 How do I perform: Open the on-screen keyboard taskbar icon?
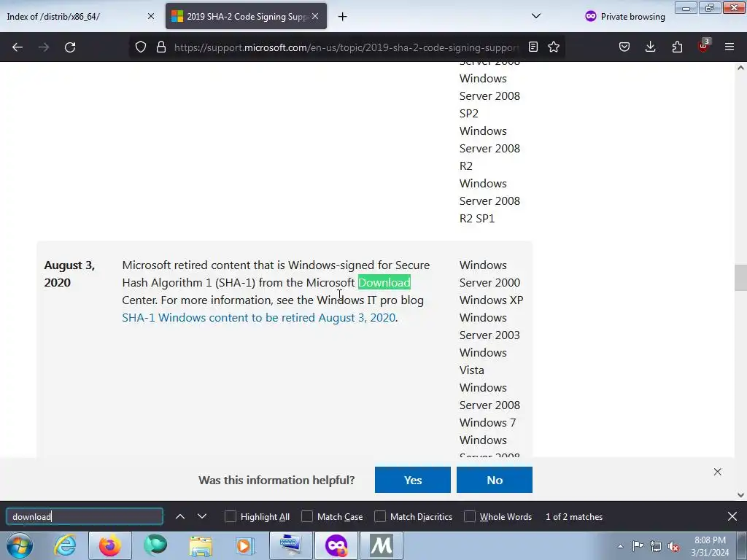[x=290, y=545]
